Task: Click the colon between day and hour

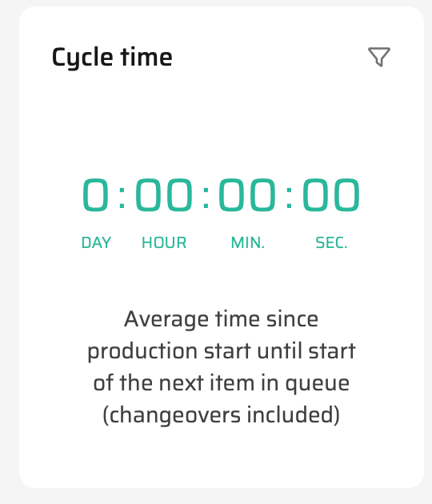Action: tap(122, 197)
